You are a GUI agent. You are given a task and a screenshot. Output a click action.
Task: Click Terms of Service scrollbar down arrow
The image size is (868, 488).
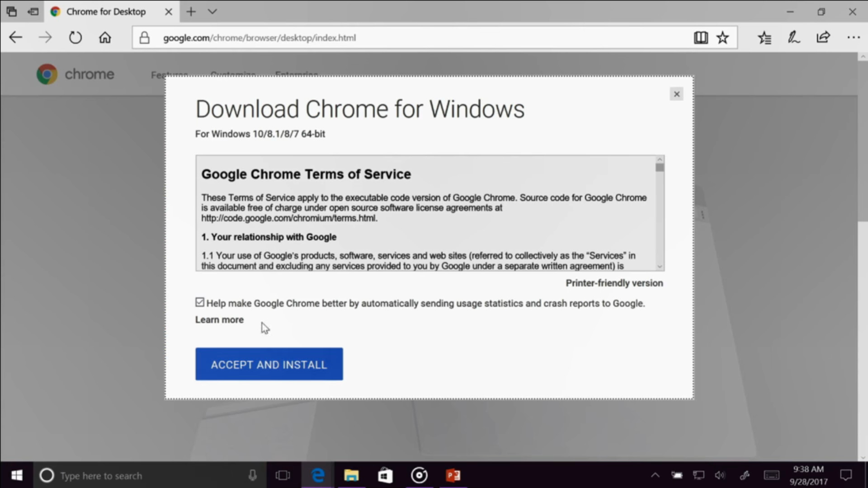pos(660,267)
